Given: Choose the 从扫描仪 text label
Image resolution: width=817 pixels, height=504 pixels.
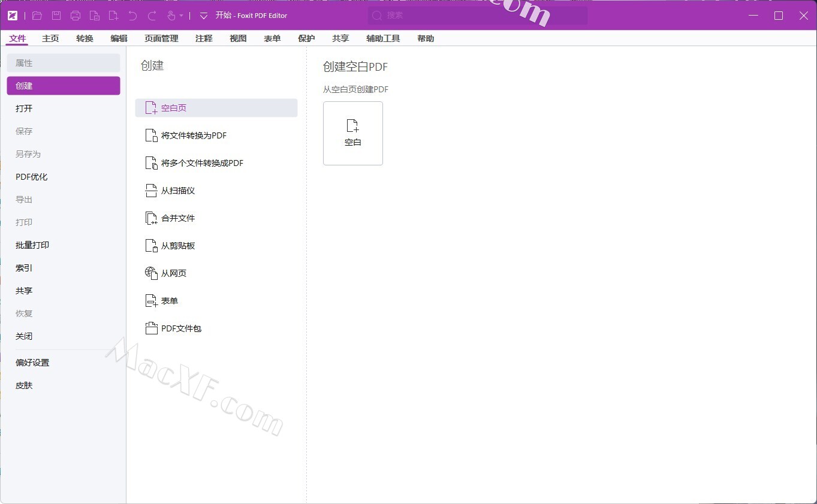Looking at the screenshot, I should coord(178,191).
